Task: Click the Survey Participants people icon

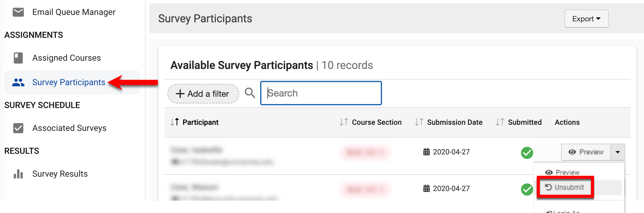Action: (18, 82)
